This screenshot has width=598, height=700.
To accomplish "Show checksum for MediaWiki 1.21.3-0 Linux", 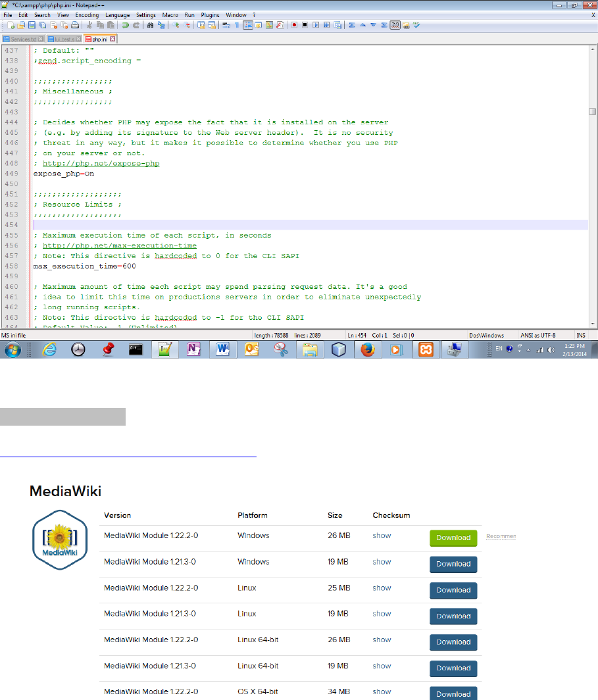I will (x=382, y=614).
